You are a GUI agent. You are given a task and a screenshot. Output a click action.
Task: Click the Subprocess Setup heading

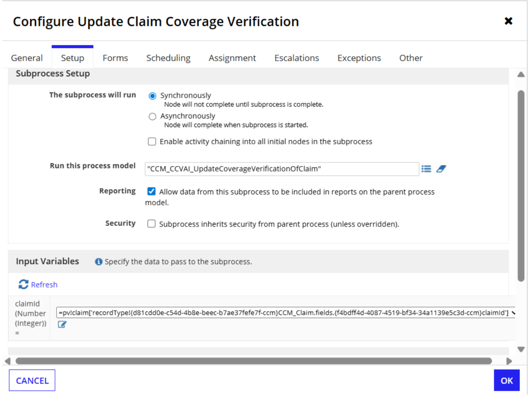coord(53,74)
